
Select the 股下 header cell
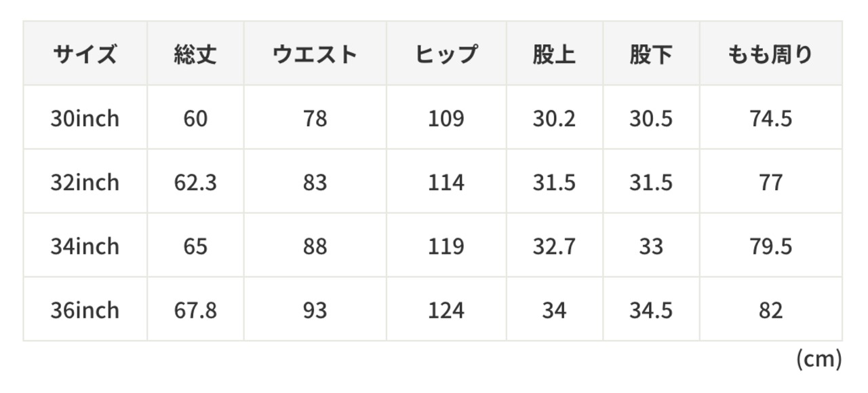(x=651, y=54)
